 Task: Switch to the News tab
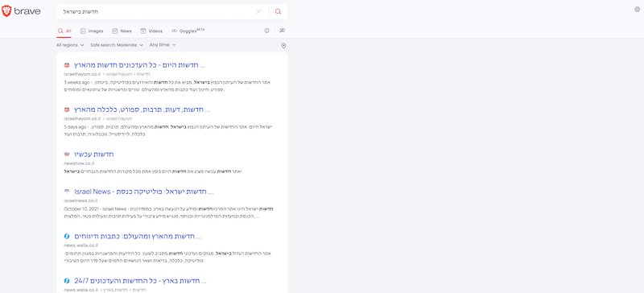(x=122, y=31)
